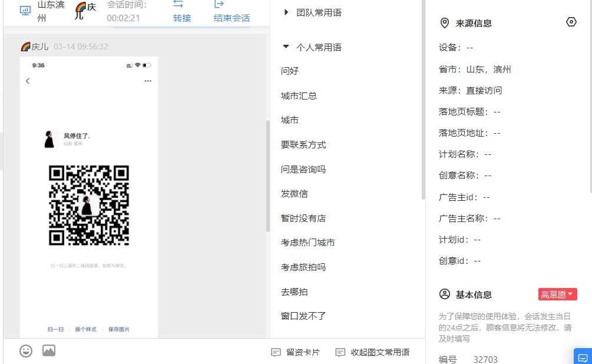This screenshot has height=364, width=592.
Task: Click the monitor device icon beside 山东滨州
Action: tap(25, 11)
